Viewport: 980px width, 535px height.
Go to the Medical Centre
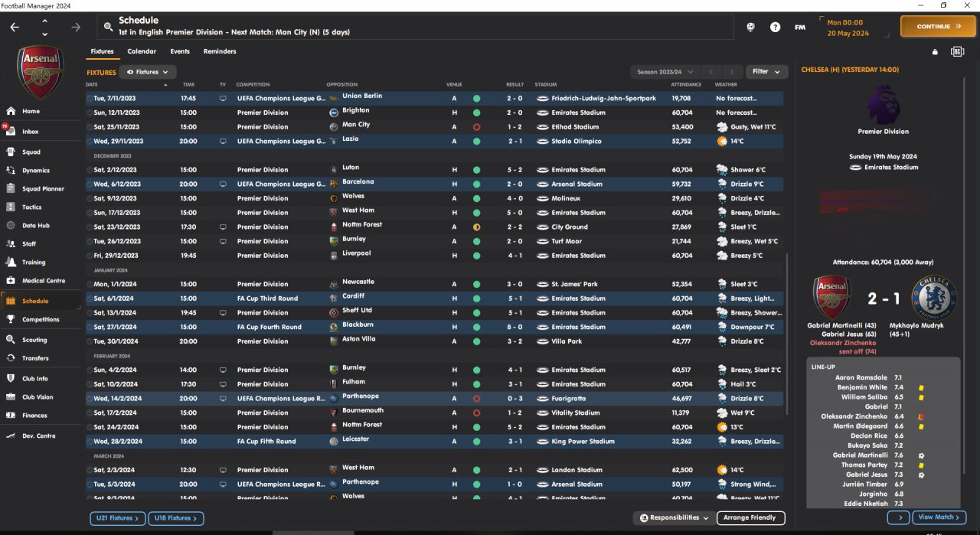click(43, 281)
